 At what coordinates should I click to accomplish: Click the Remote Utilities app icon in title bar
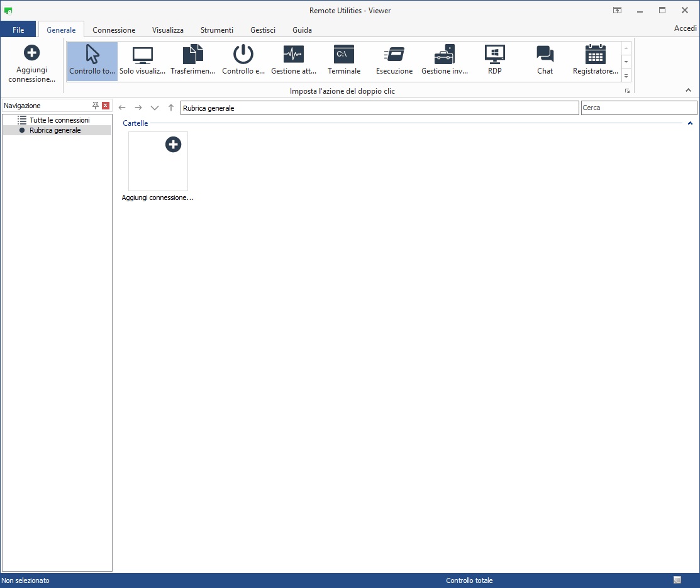pos(8,10)
